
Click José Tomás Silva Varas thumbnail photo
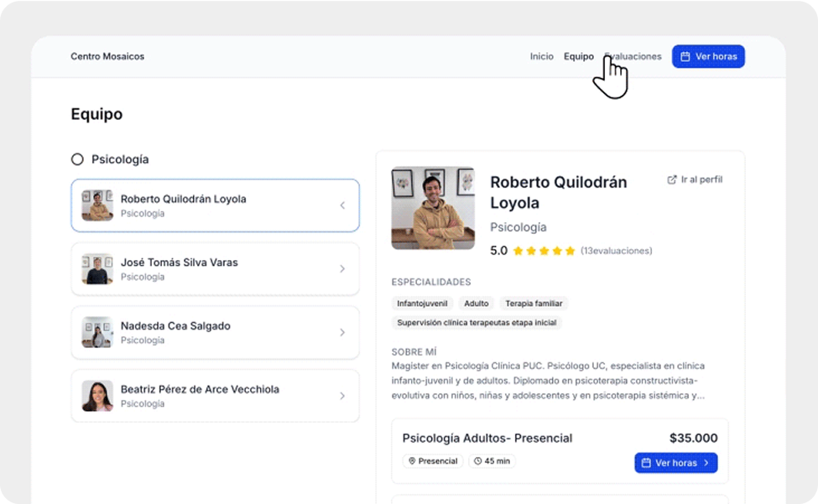pos(97,269)
